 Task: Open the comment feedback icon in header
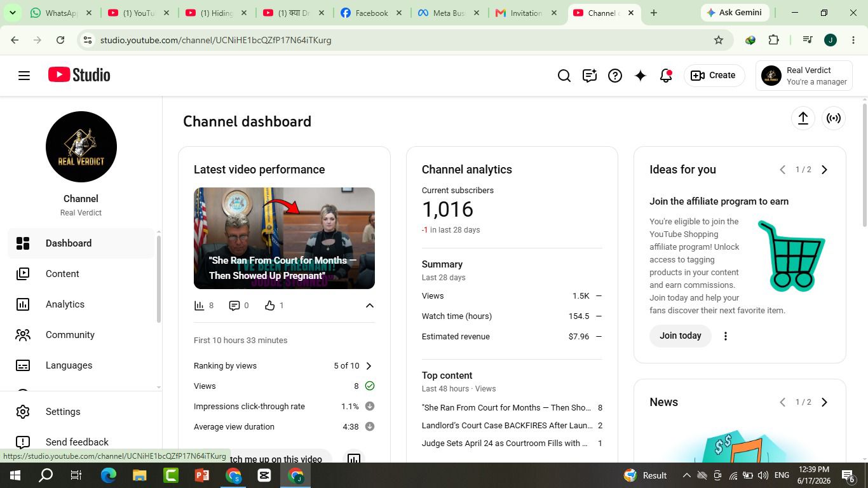pos(590,76)
